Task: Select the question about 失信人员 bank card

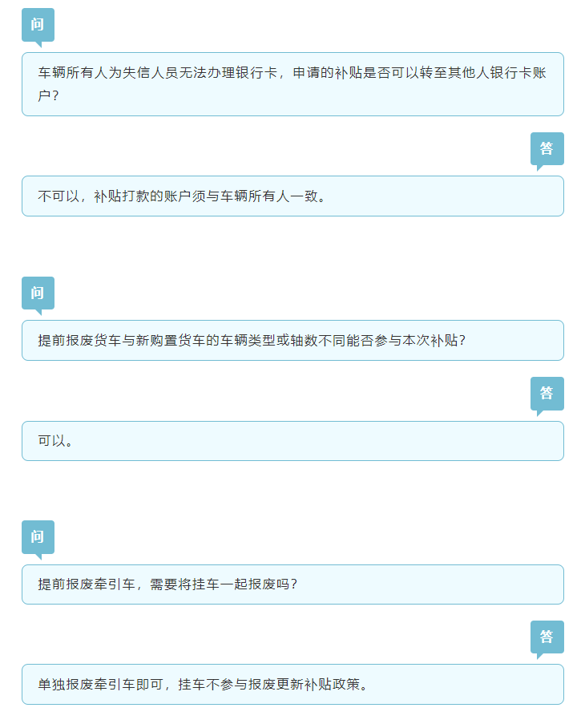Action: click(292, 84)
